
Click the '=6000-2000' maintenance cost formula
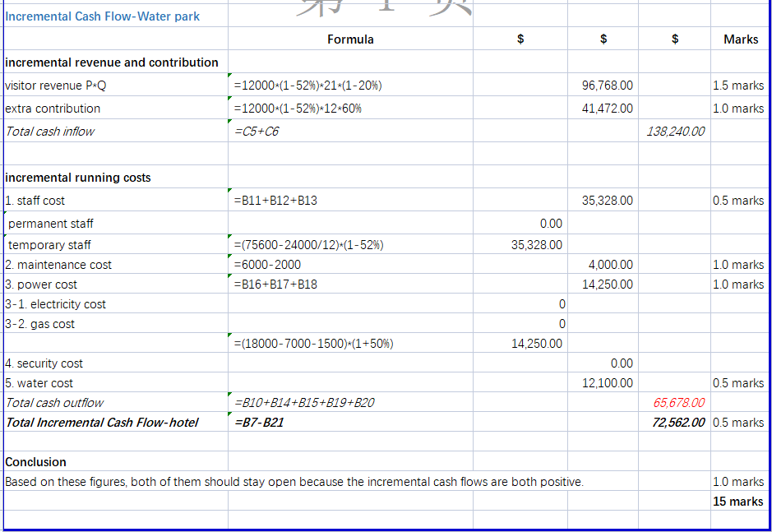click(x=268, y=265)
